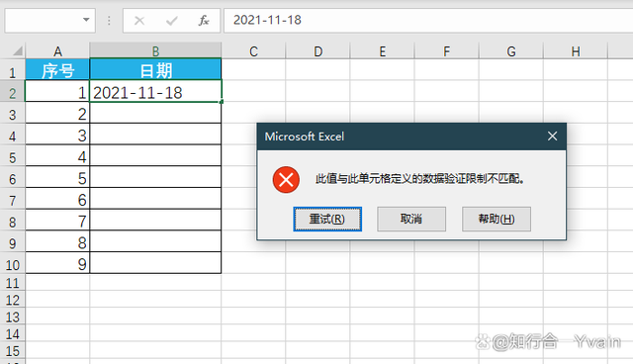Select row 5 header
Screen dimensions: 633x364
[13, 155]
